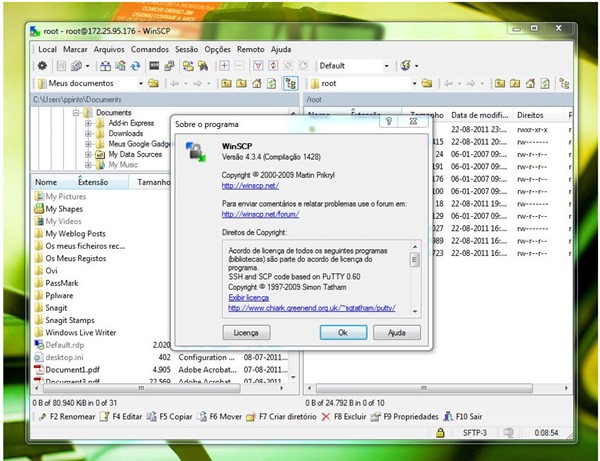Click F10 Sair in the bottom bar

463,417
